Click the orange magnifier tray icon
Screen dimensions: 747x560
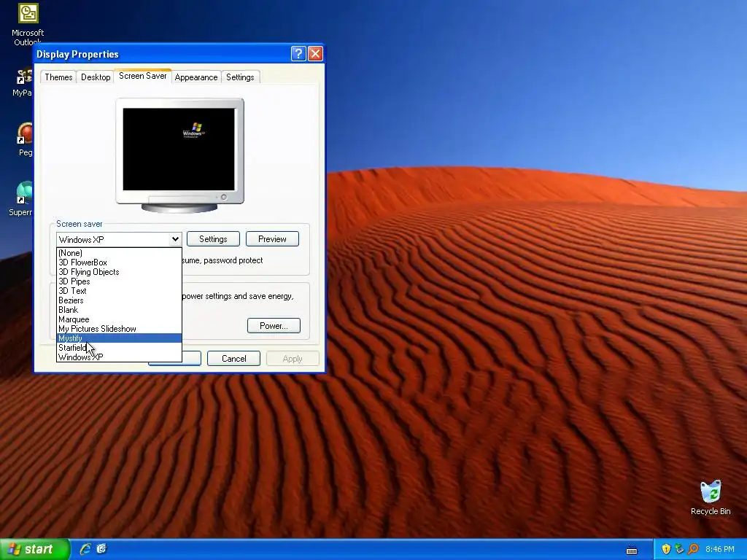tap(693, 549)
